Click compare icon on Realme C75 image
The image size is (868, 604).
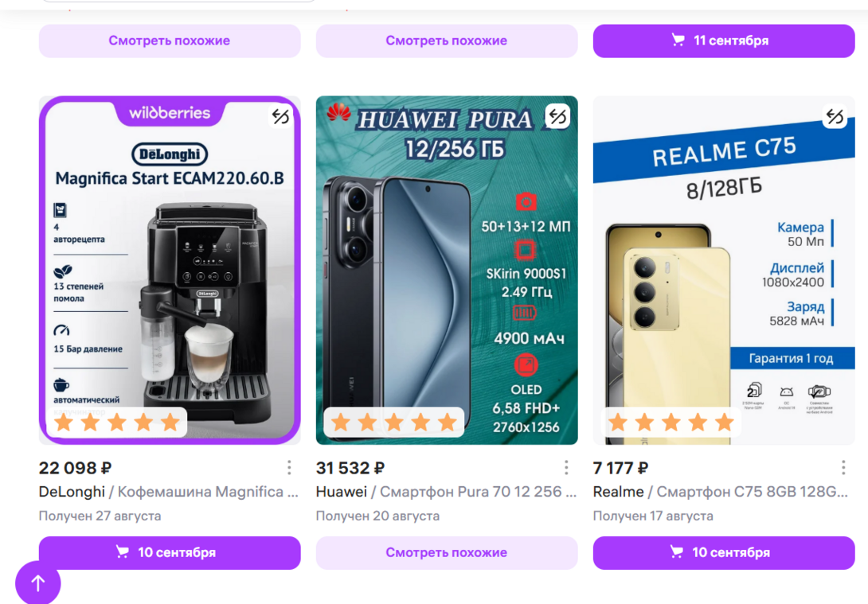[x=835, y=116]
